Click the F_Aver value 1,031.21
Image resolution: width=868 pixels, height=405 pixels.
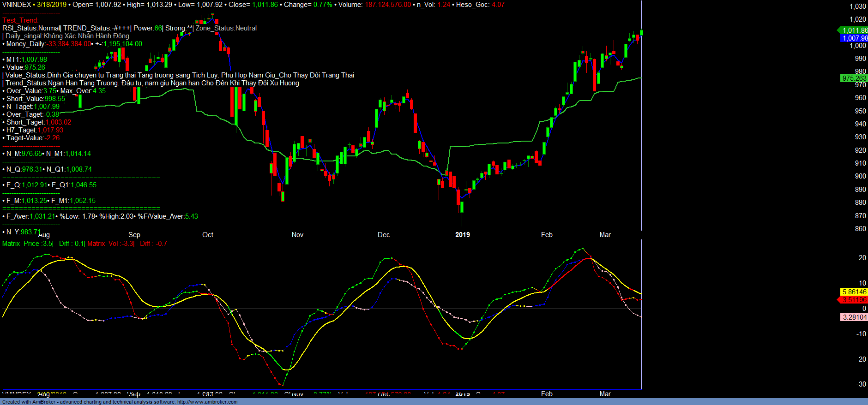(42, 216)
